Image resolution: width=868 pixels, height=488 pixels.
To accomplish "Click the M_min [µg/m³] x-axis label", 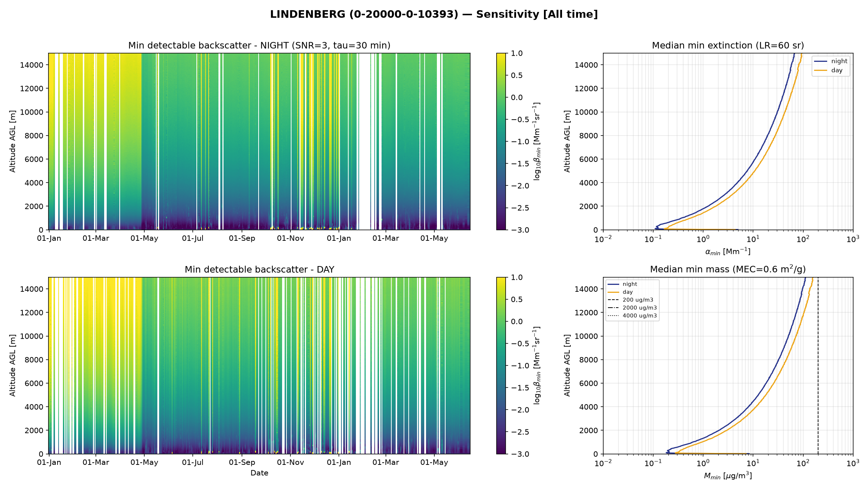I will pos(728,476).
